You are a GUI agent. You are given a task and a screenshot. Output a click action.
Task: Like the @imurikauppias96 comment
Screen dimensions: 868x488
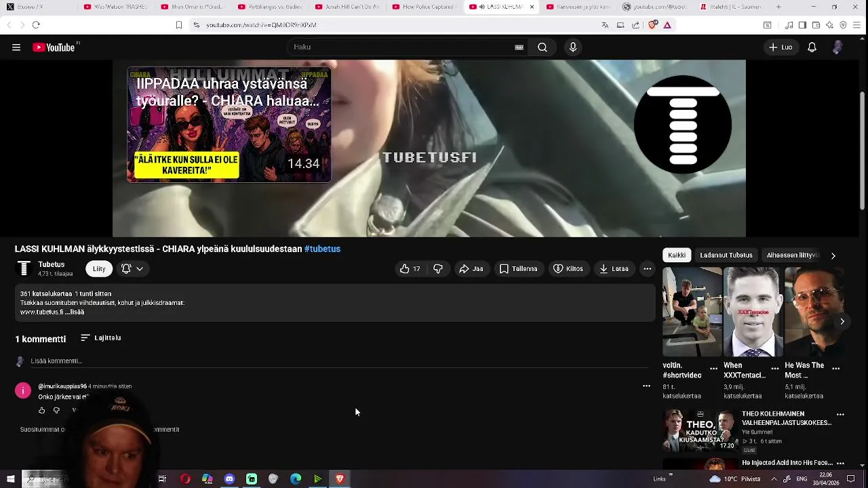(42, 410)
